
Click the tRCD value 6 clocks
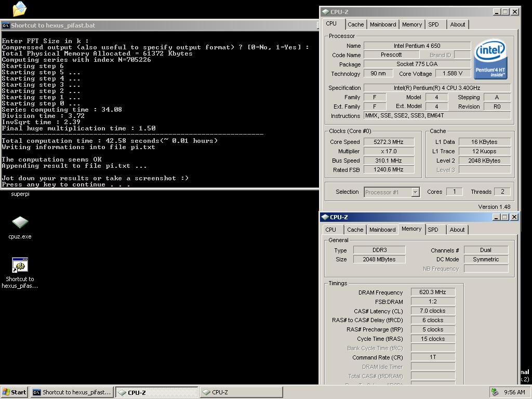pyautogui.click(x=433, y=320)
